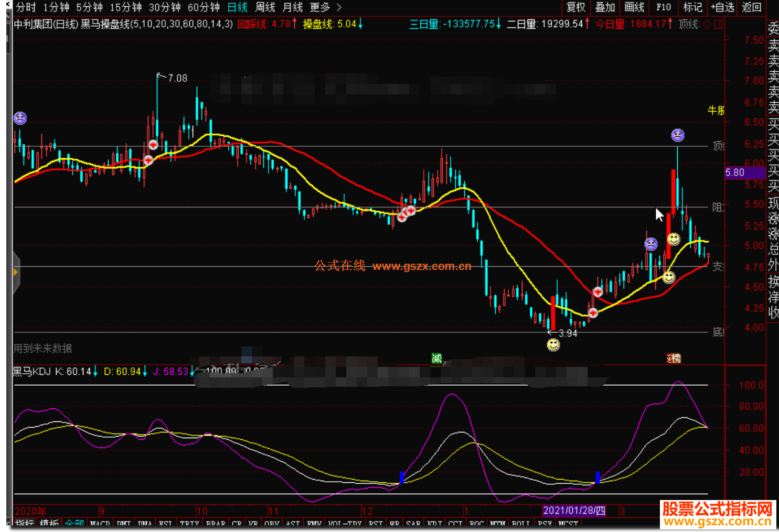This screenshot has width=779, height=532.
Task: Click the smiley face below the 3.94 low
Action: pyautogui.click(x=553, y=345)
